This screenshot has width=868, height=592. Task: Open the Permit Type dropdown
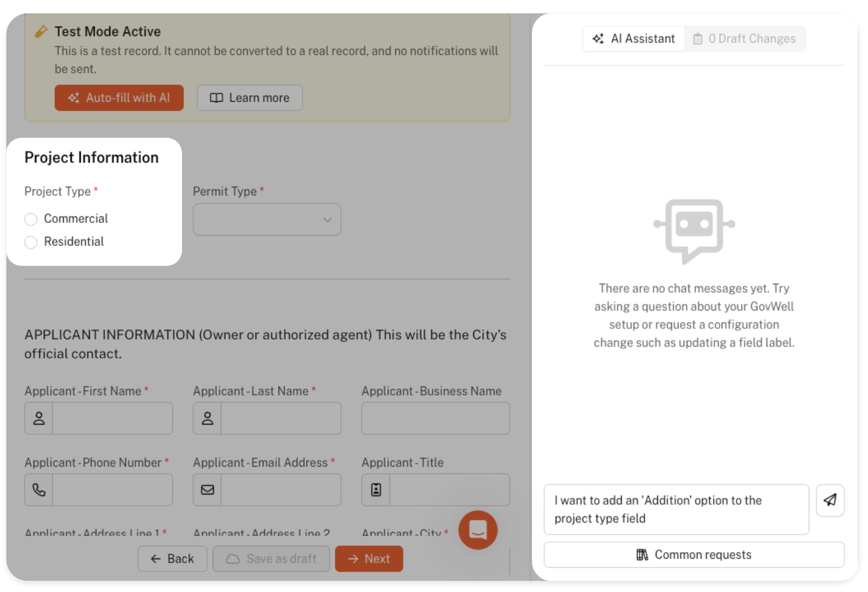click(267, 220)
